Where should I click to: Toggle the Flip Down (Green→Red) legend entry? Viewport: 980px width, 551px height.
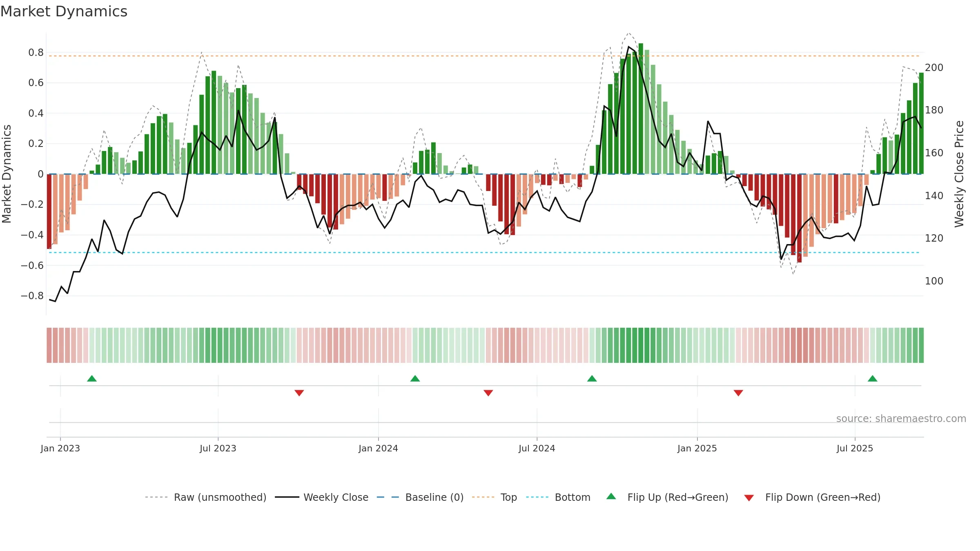point(812,497)
